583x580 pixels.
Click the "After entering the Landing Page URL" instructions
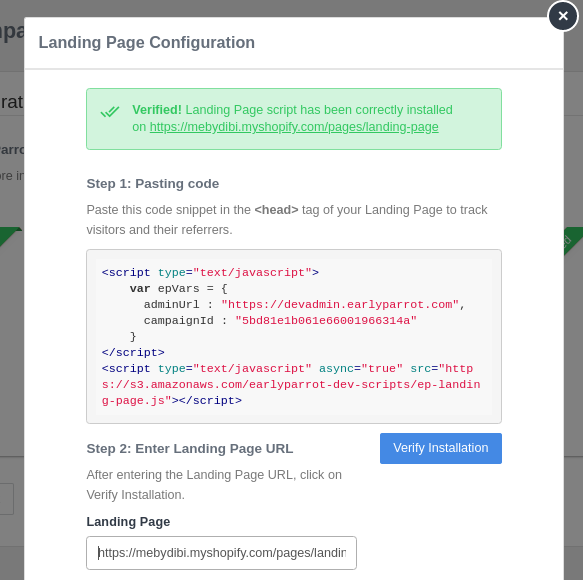coord(214,485)
